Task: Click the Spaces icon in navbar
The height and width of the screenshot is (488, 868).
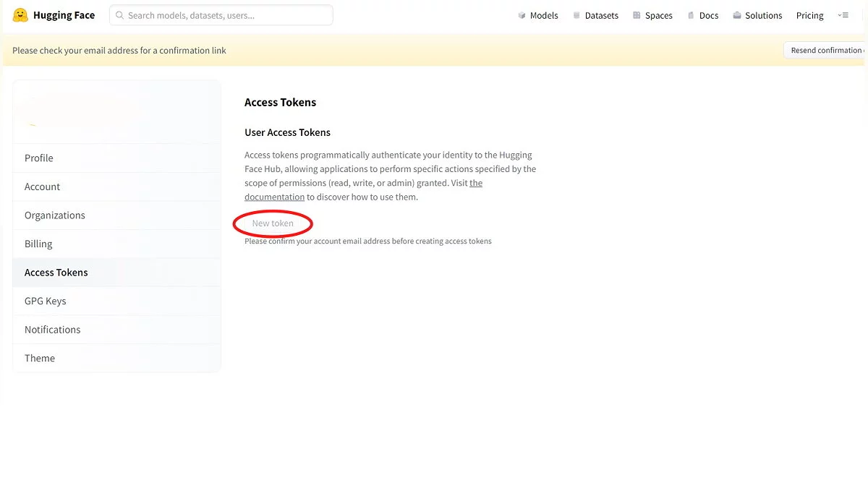Action: pos(637,15)
